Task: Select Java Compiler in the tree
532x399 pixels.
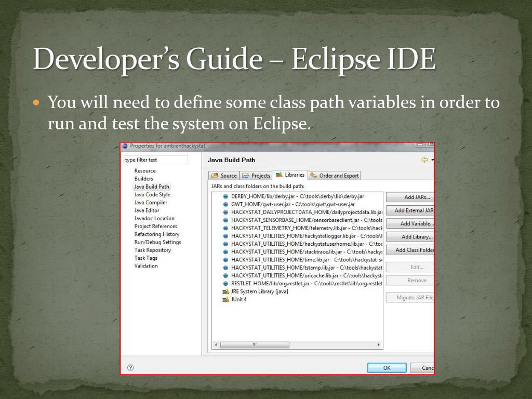Action: 151,202
